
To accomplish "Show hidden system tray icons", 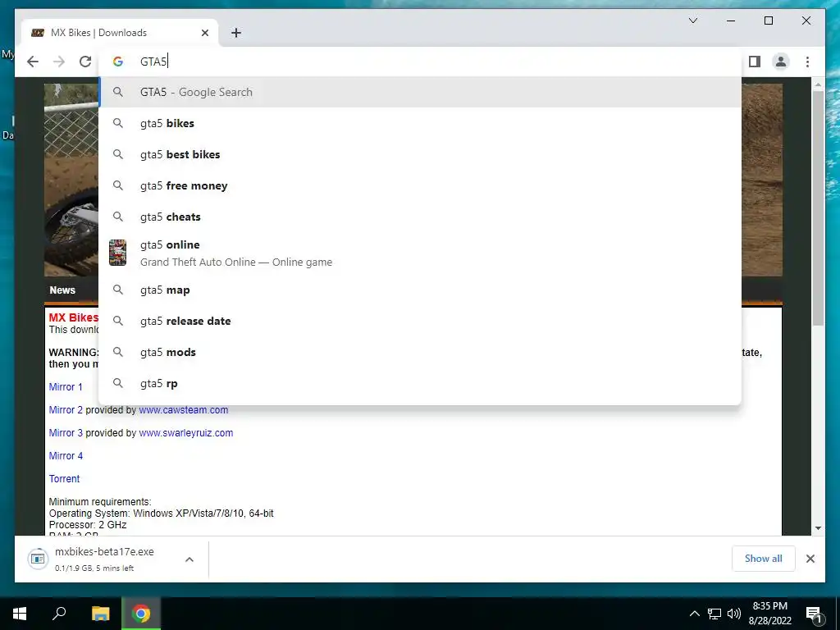I will pos(694,614).
